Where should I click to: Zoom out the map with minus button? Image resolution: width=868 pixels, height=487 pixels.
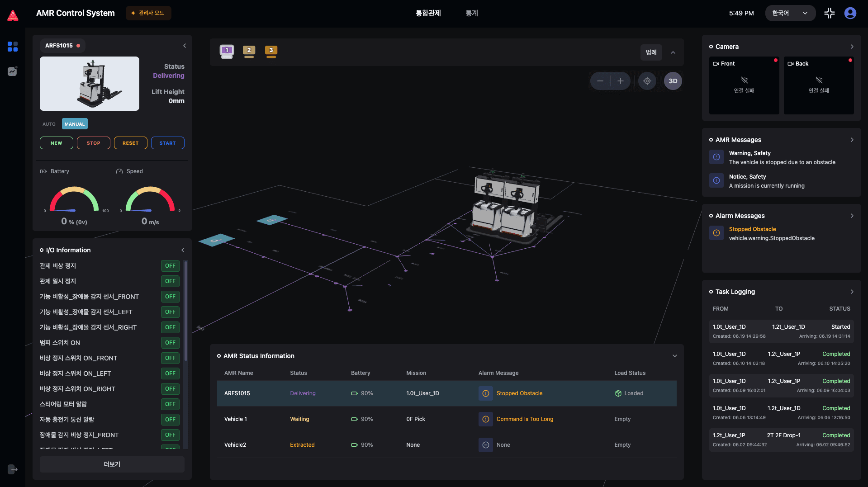coord(600,81)
